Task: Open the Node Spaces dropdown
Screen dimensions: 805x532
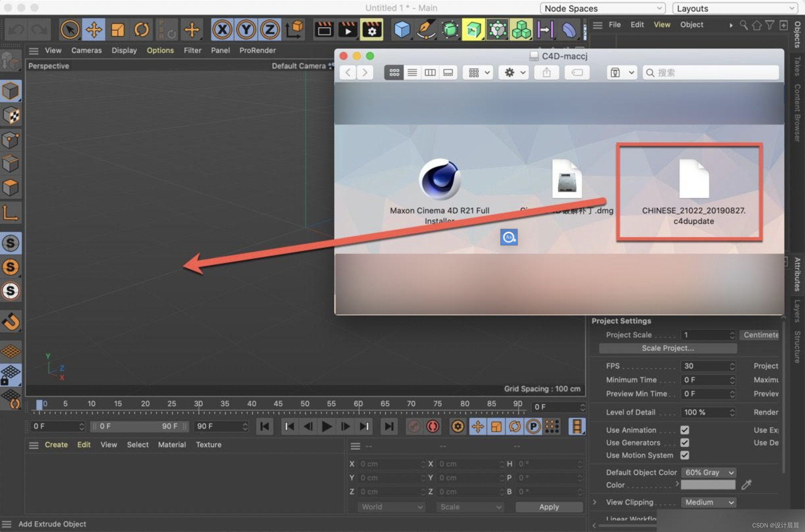Action: [x=603, y=8]
